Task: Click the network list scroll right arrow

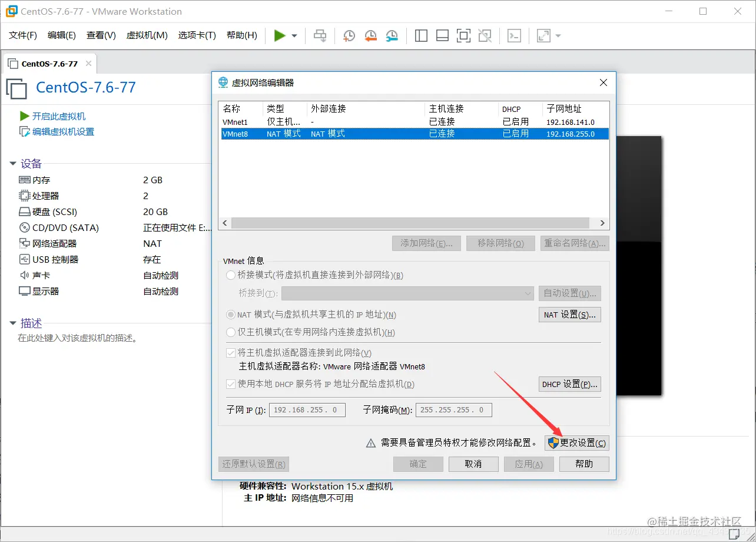Action: 602,223
